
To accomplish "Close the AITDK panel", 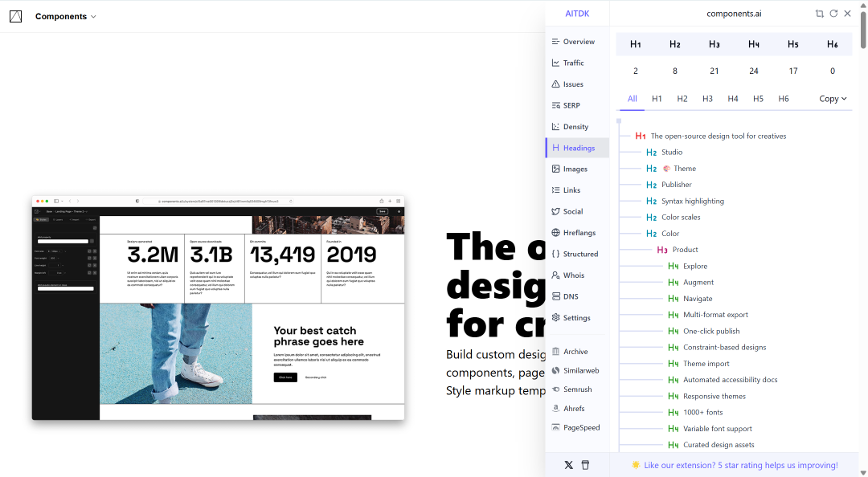I will pos(848,14).
